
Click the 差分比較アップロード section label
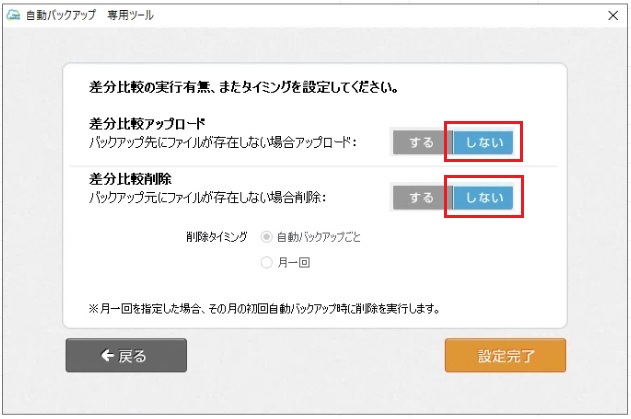click(x=147, y=123)
